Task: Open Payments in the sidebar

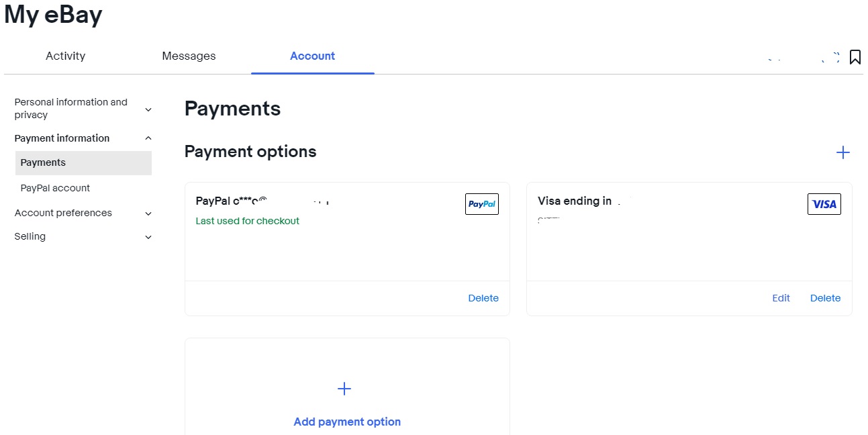Action: point(83,163)
